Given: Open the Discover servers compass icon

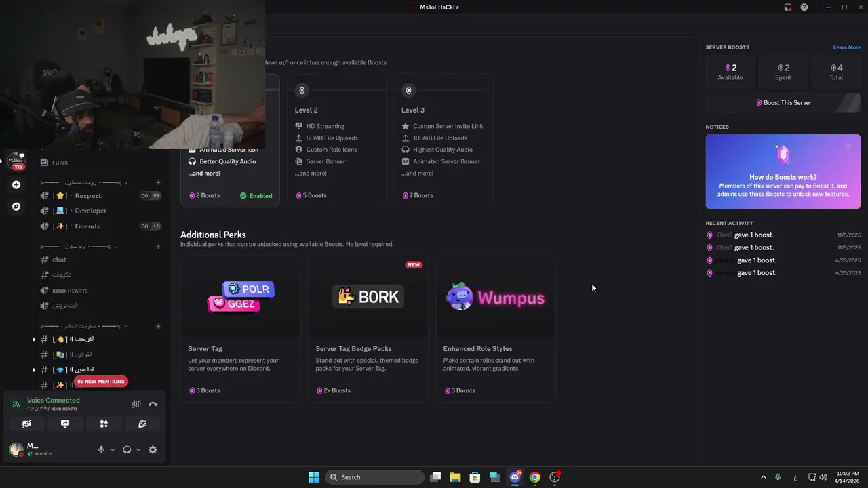Looking at the screenshot, I should [16, 206].
